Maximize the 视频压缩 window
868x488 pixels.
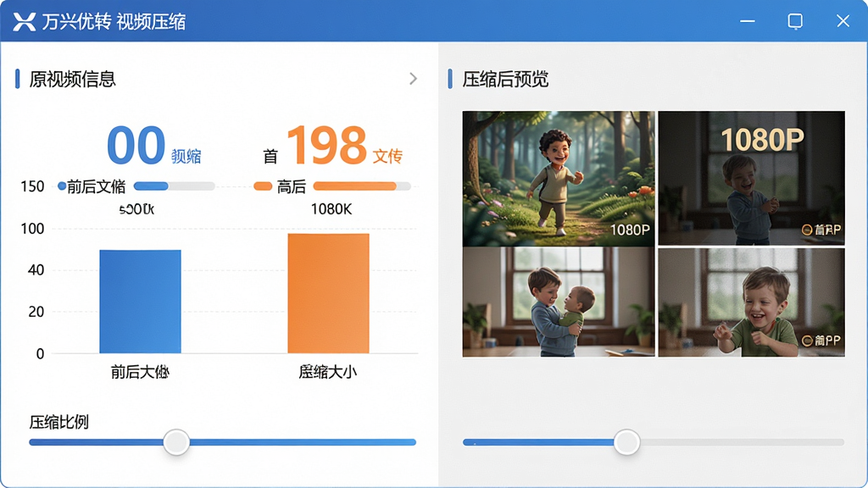click(795, 21)
